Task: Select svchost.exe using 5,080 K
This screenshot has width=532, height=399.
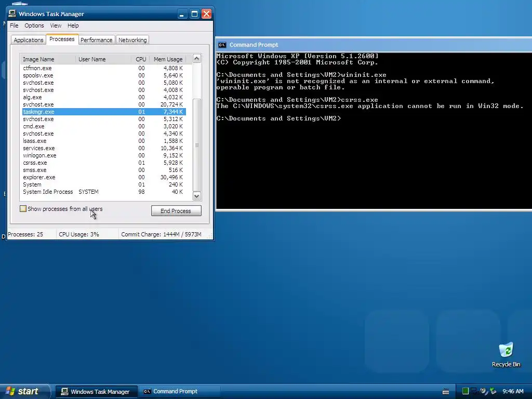Action: [x=104, y=83]
